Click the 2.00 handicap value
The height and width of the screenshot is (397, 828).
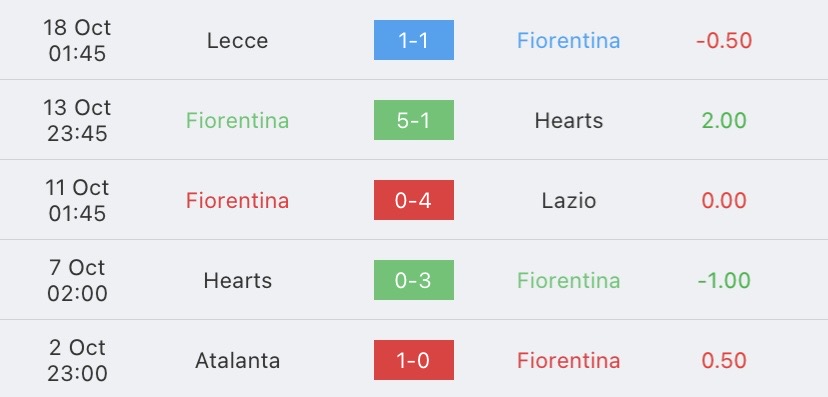click(x=724, y=120)
